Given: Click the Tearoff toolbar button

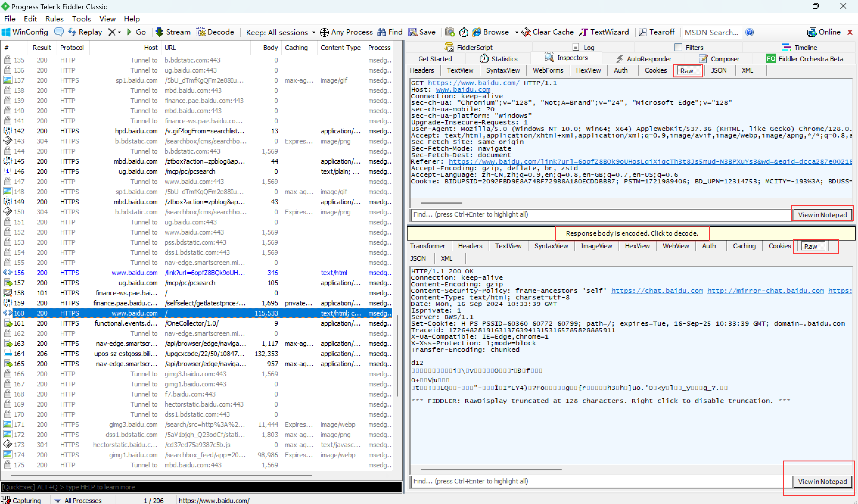Looking at the screenshot, I should coord(657,32).
